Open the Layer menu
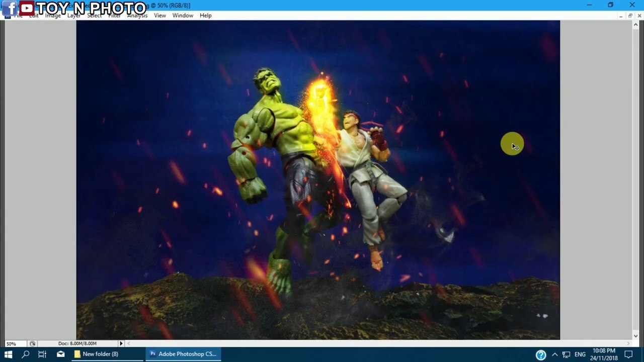644x362 pixels. click(x=74, y=16)
